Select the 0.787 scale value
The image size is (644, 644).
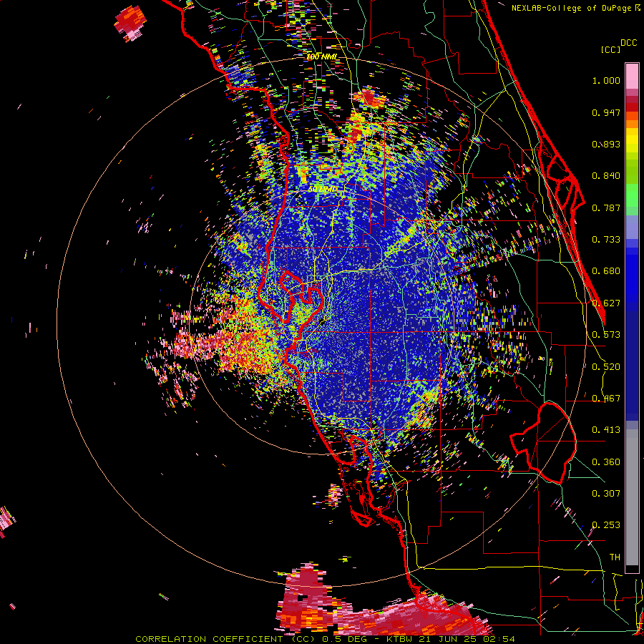606,208
